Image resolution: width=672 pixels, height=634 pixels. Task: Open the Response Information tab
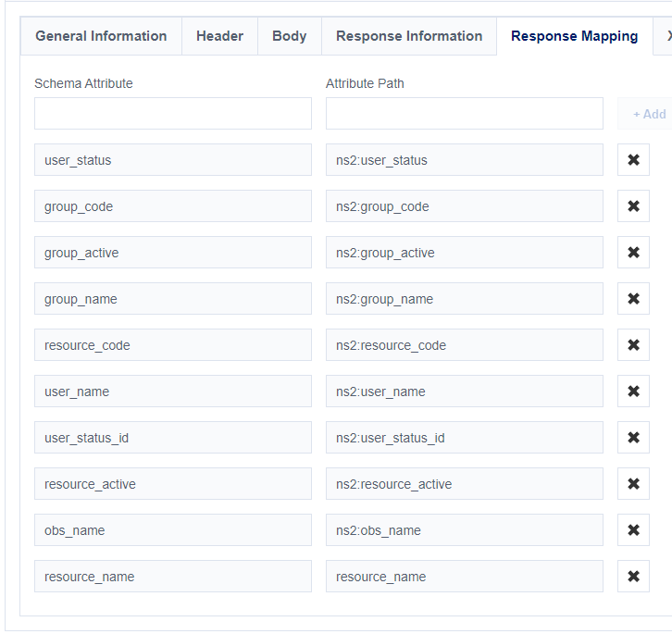408,36
